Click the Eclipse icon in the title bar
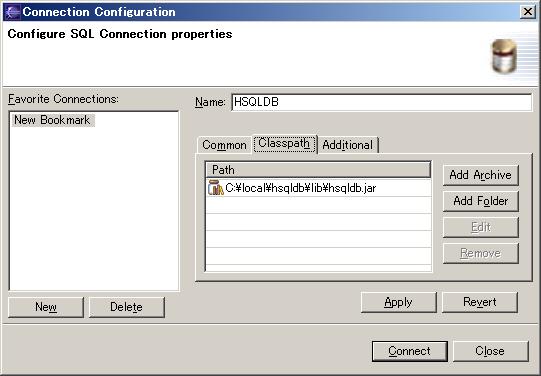541x376 pixels. pyautogui.click(x=12, y=11)
